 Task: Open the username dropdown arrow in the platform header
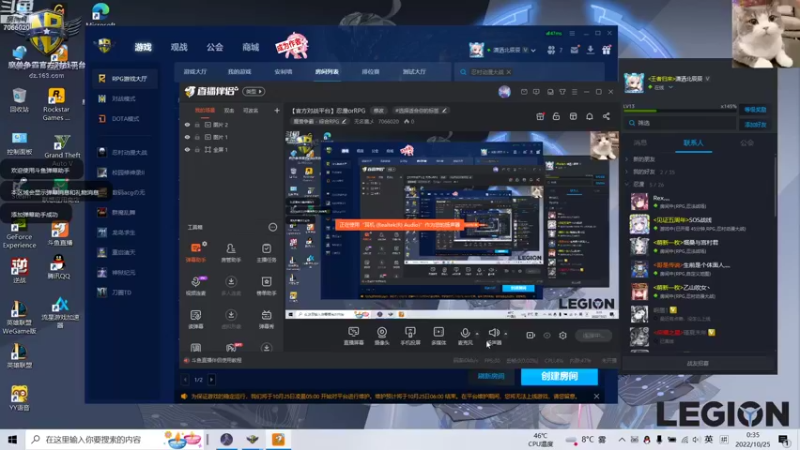[533, 51]
